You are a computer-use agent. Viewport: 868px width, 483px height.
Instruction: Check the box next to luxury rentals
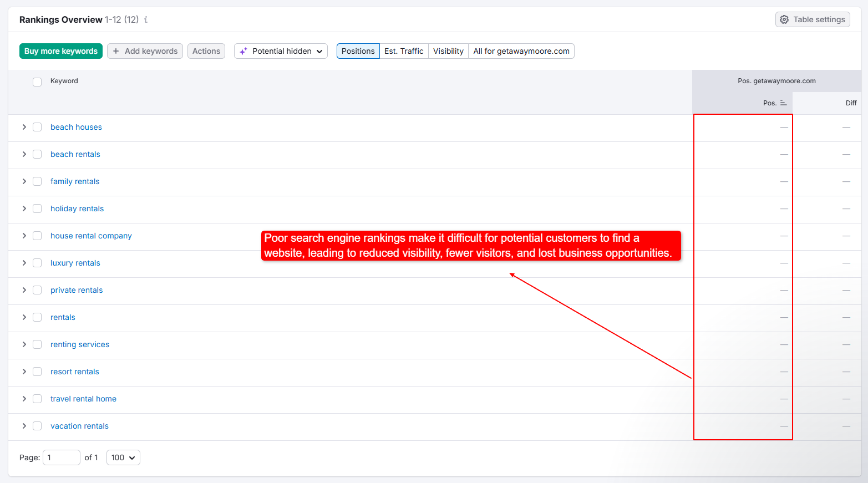point(37,263)
